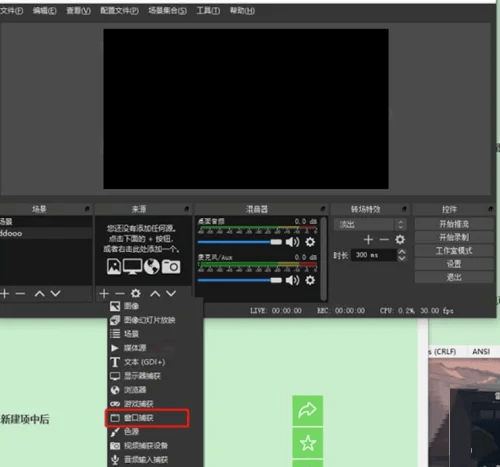Adjust the 桌面音频 volume slider
500x467 pixels.
click(240, 242)
